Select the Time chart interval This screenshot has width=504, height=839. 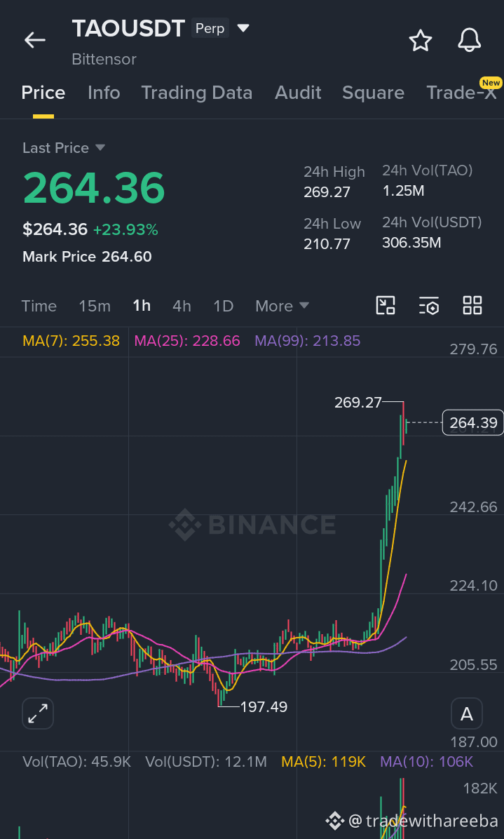(x=39, y=306)
